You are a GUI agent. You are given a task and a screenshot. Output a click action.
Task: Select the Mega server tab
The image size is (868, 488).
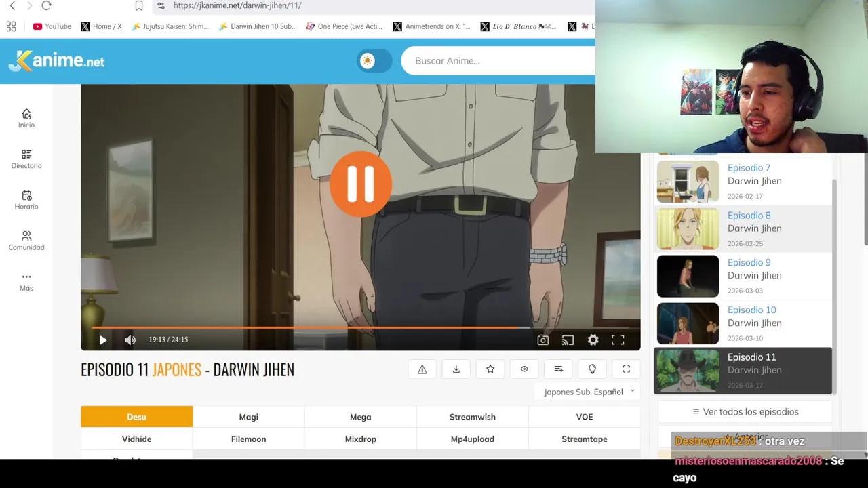pos(360,417)
